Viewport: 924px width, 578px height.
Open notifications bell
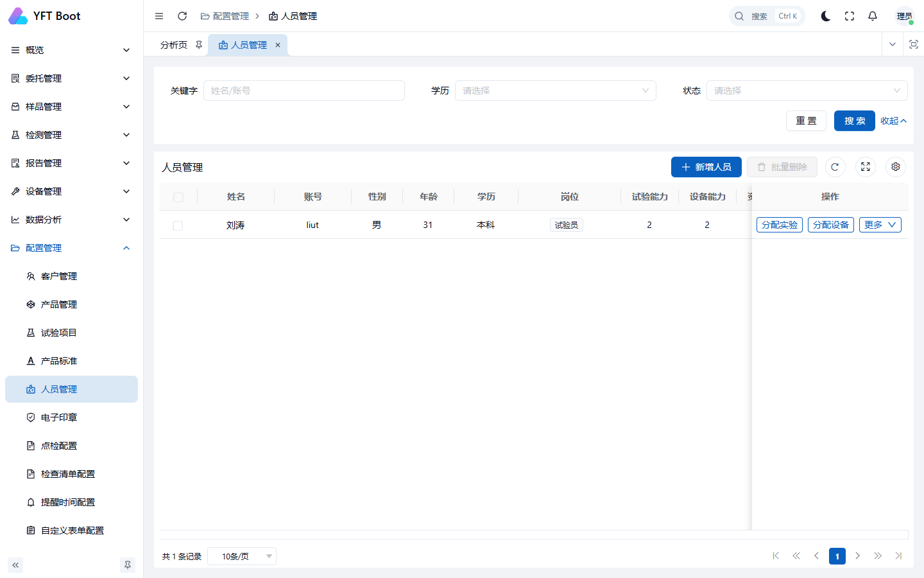coord(873,16)
